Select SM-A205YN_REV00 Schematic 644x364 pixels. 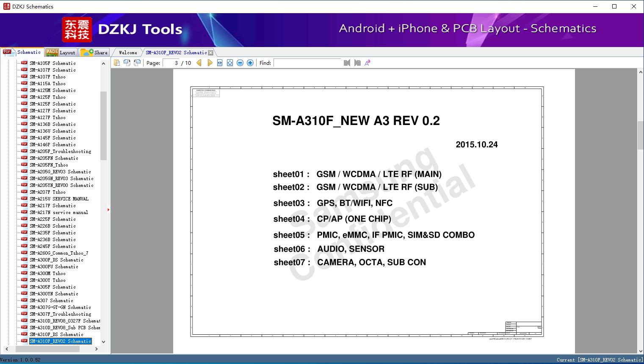(61, 185)
